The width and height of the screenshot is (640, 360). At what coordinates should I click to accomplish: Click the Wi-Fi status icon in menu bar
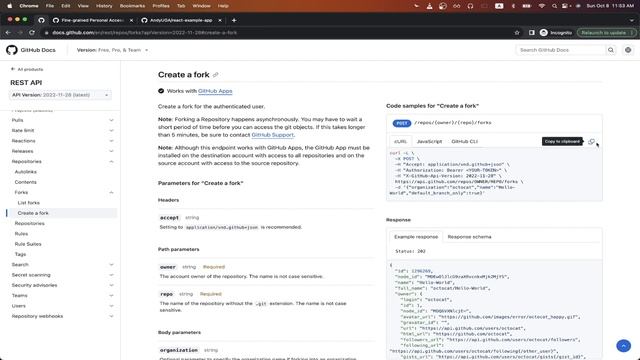(x=542, y=6)
